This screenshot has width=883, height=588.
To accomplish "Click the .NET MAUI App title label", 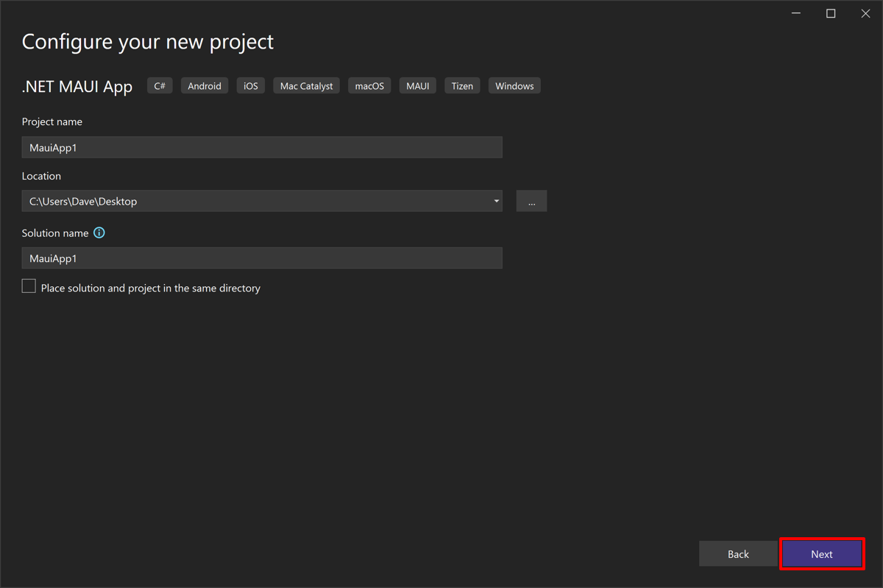I will click(77, 85).
